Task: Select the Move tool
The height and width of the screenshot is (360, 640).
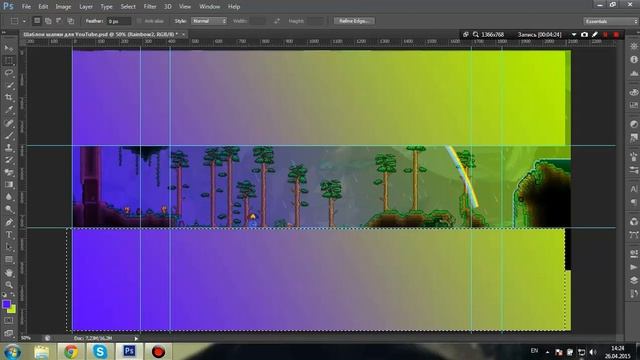Action: point(9,48)
